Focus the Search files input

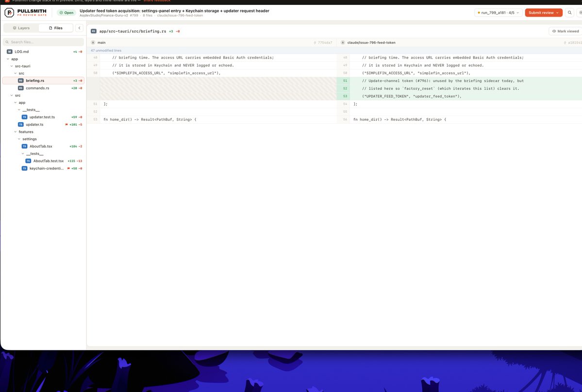pyautogui.click(x=43, y=42)
